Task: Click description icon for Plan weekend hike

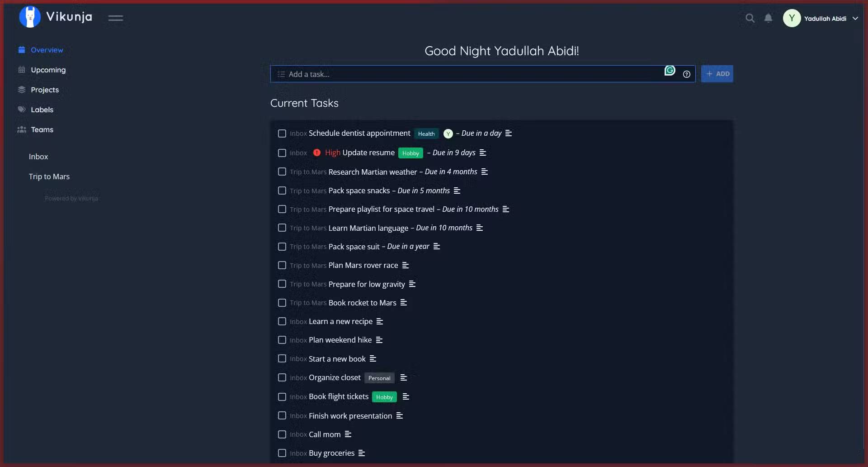Action: coord(379,340)
